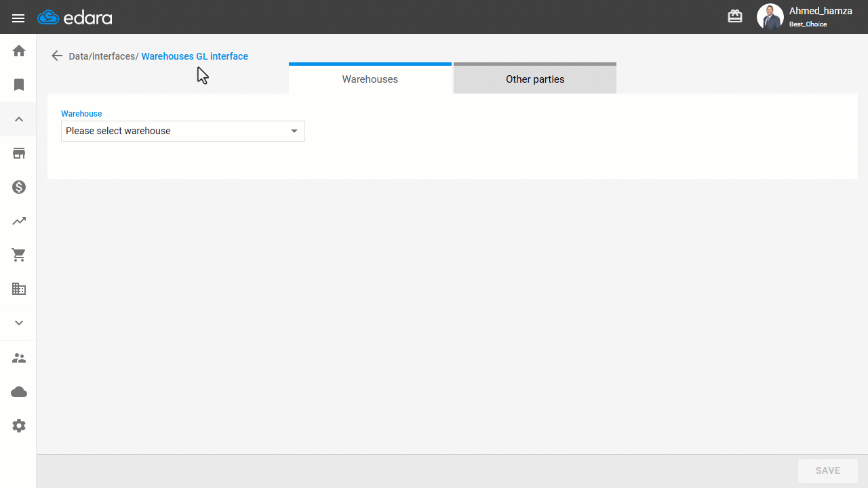The image size is (868, 488).
Task: Expand sidebar section with down chevron
Action: tap(19, 323)
